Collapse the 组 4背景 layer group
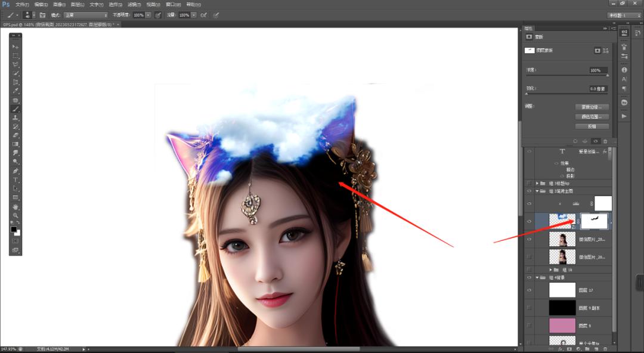Viewport: 644px width, 353px height. (x=537, y=278)
